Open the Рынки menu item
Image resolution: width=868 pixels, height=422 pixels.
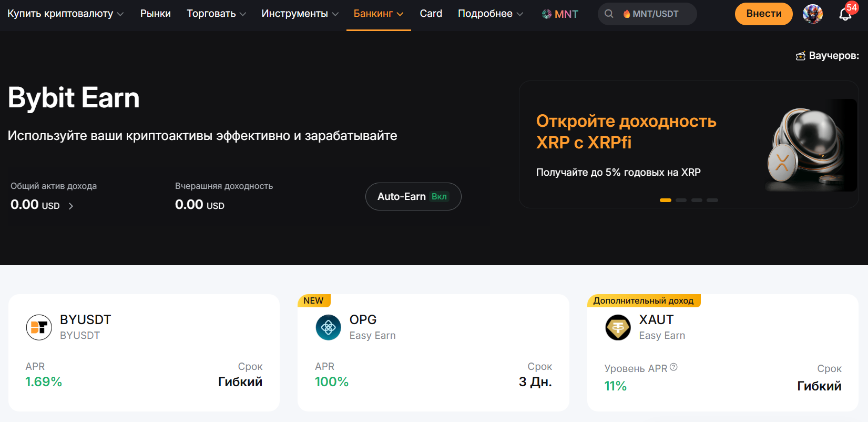click(156, 14)
